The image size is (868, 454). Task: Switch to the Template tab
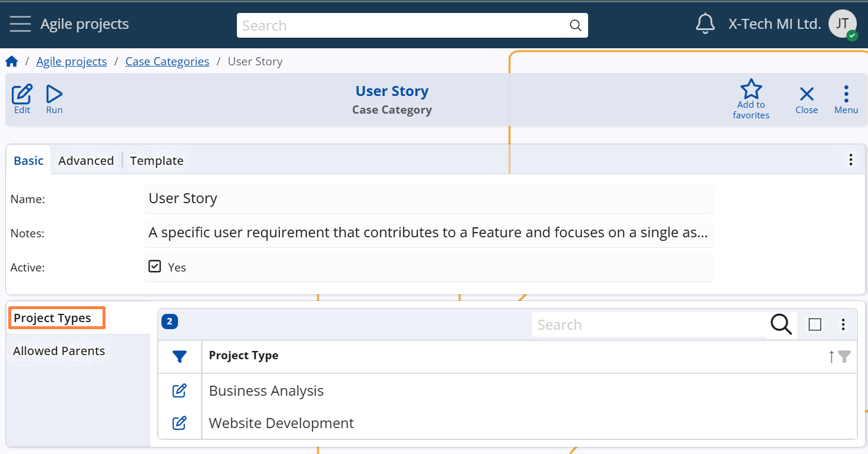tap(157, 161)
